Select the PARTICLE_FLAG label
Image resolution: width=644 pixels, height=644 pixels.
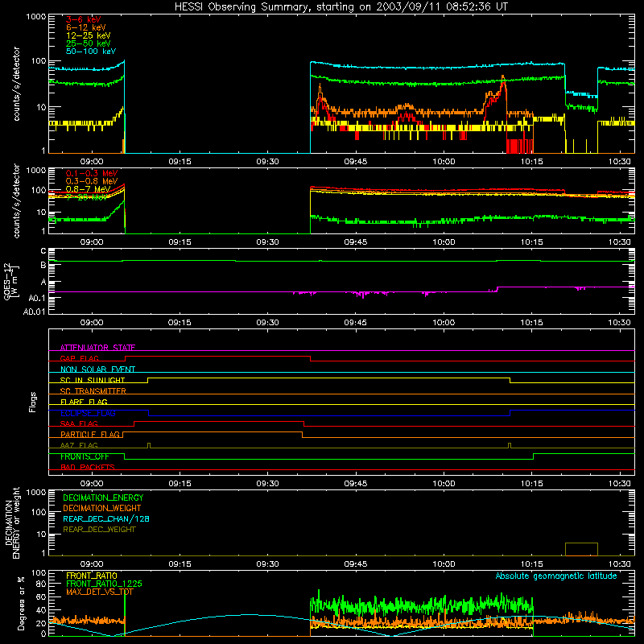click(90, 435)
